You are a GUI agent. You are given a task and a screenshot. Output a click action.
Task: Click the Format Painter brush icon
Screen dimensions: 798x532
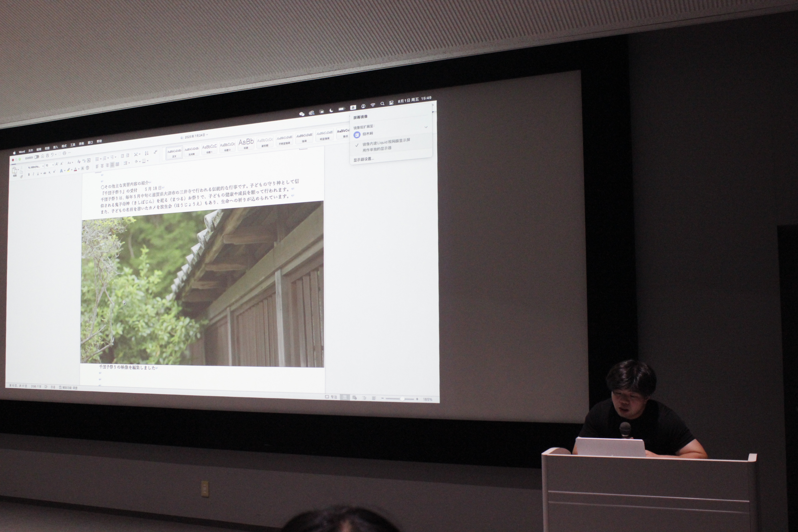(21, 177)
